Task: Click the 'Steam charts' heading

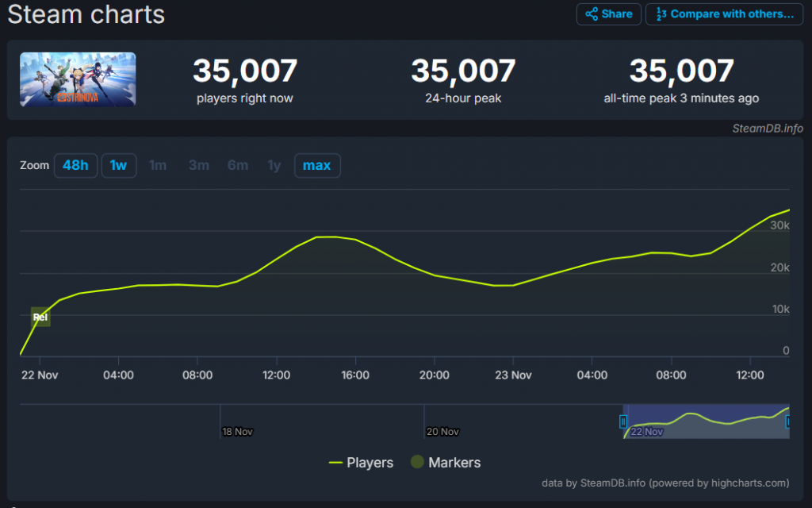Action: coord(86,14)
